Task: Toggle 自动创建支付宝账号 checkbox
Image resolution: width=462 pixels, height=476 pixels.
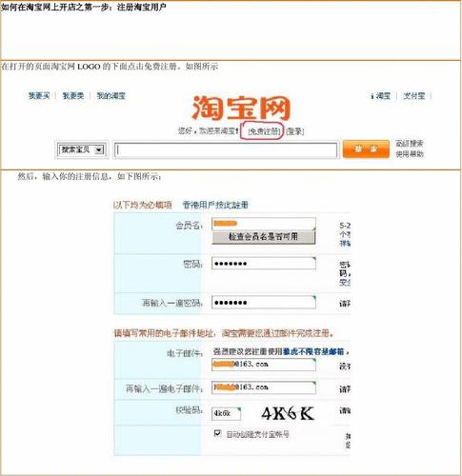Action: pyautogui.click(x=217, y=433)
